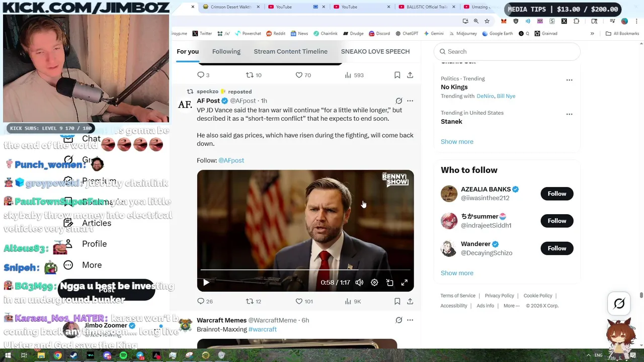644x362 pixels.
Task: Click the X Search field
Action: (507, 51)
